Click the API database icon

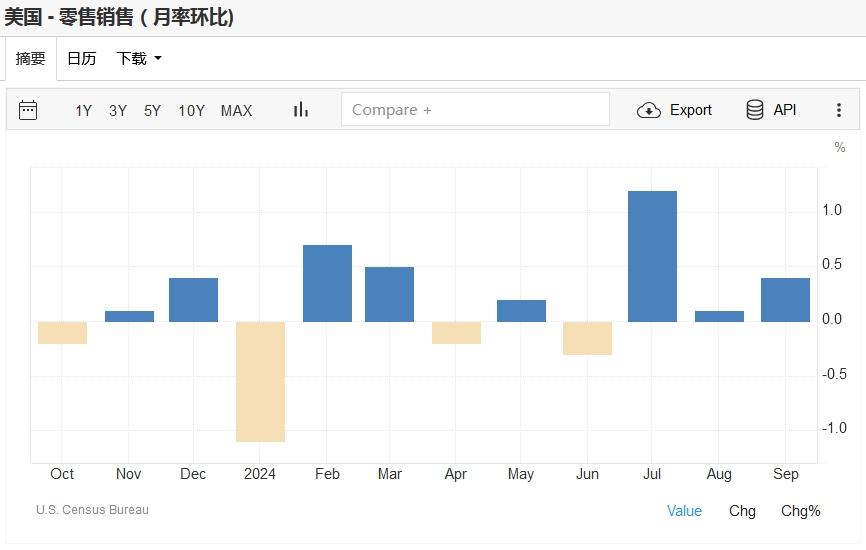tap(755, 110)
